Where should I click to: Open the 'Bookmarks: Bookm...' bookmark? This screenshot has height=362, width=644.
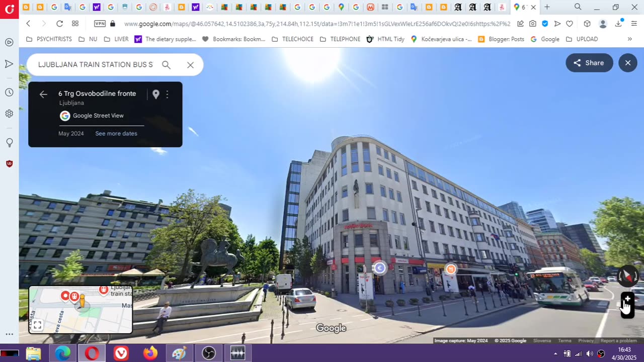point(233,39)
